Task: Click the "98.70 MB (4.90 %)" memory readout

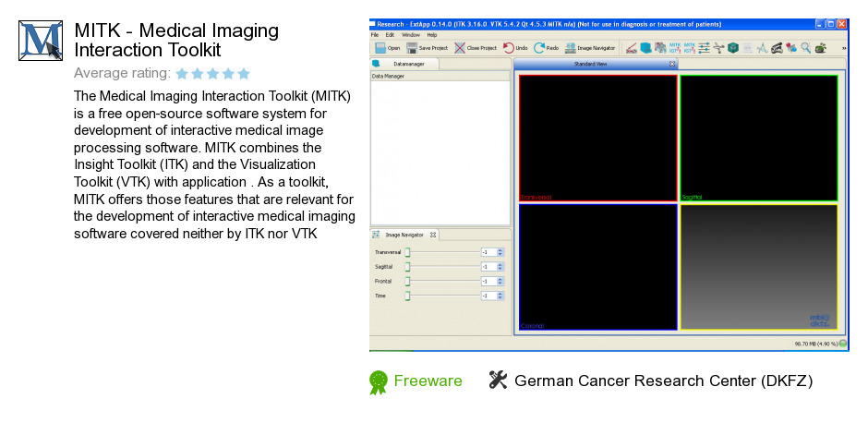Action: point(816,344)
